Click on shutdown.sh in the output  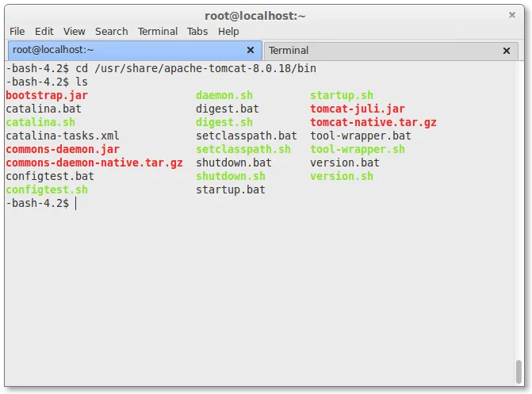click(231, 176)
